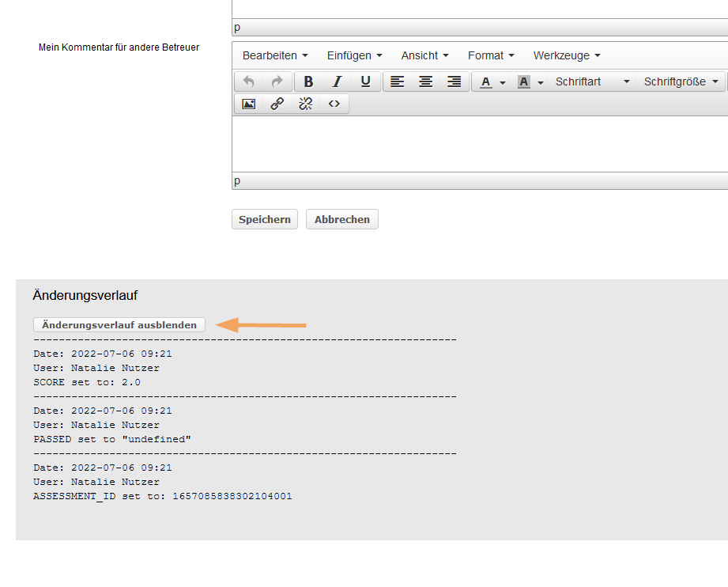Image resolution: width=728 pixels, height=587 pixels.
Task: Toggle italic formatting
Action: [x=337, y=81]
